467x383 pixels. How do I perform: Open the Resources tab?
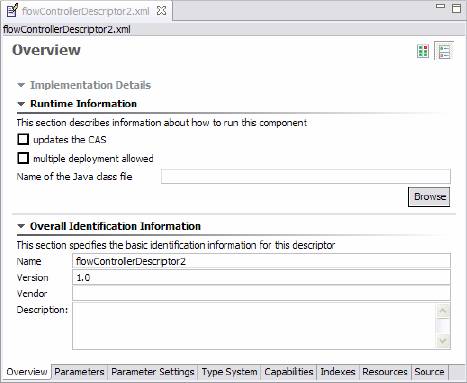point(385,372)
